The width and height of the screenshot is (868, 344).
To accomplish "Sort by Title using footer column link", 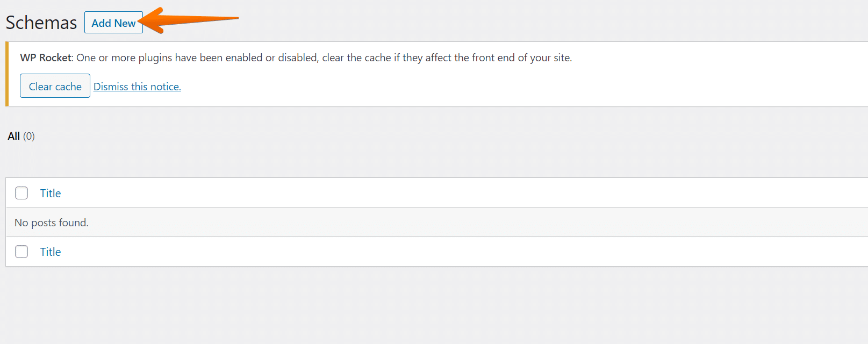I will coord(51,252).
